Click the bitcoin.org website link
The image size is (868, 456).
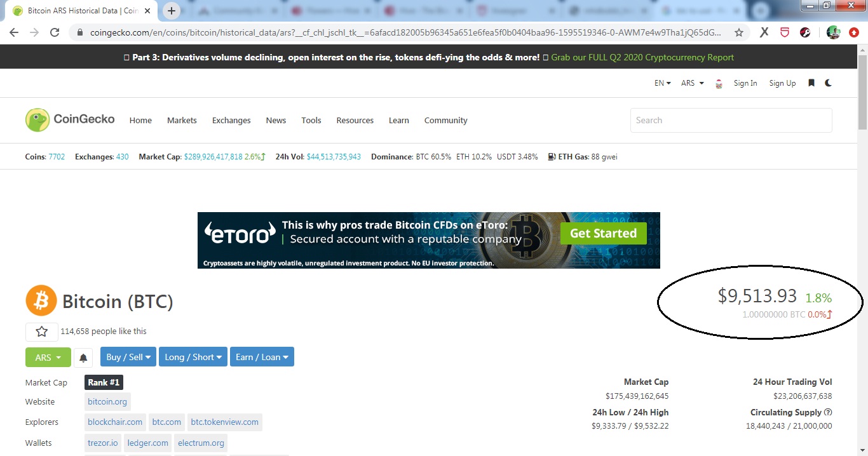[107, 401]
